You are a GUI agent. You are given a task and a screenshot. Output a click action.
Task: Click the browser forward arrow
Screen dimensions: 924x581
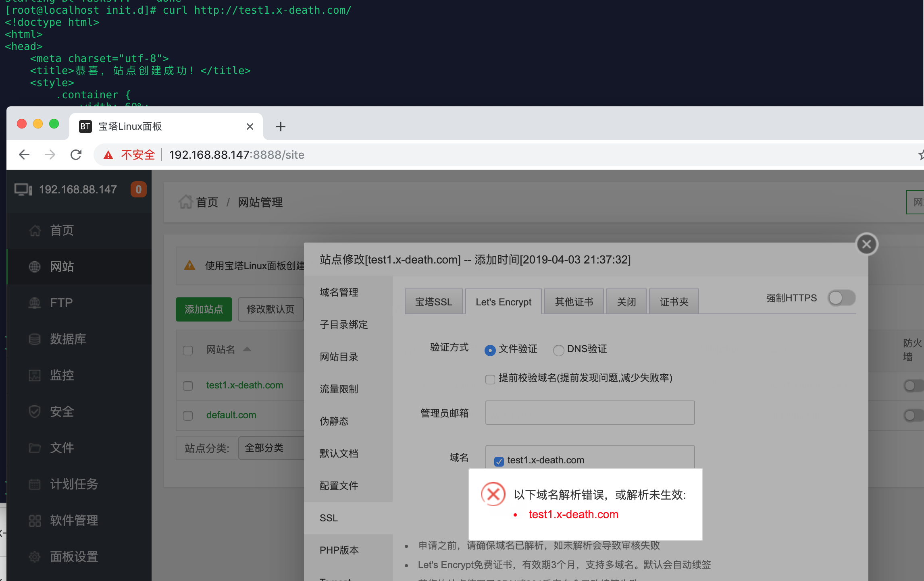50,155
